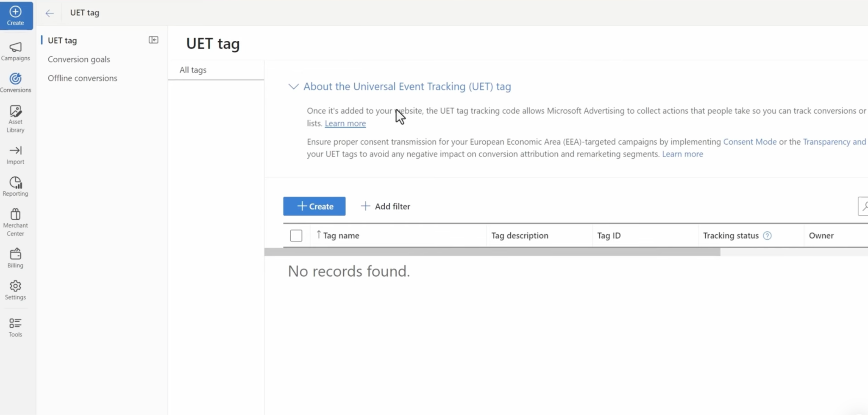Image resolution: width=868 pixels, height=415 pixels.
Task: Open Reporting section
Action: pyautogui.click(x=16, y=187)
